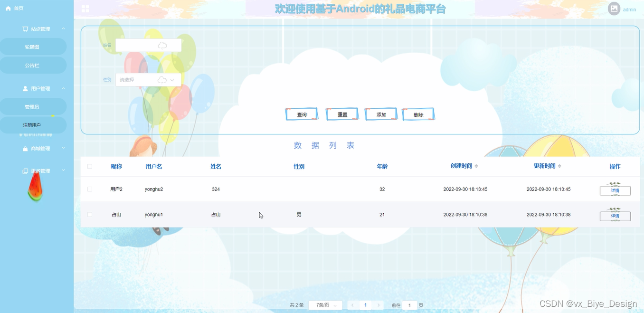The width and height of the screenshot is (644, 313).
Task: Click the 更新时间 column header text
Action: (x=545, y=166)
